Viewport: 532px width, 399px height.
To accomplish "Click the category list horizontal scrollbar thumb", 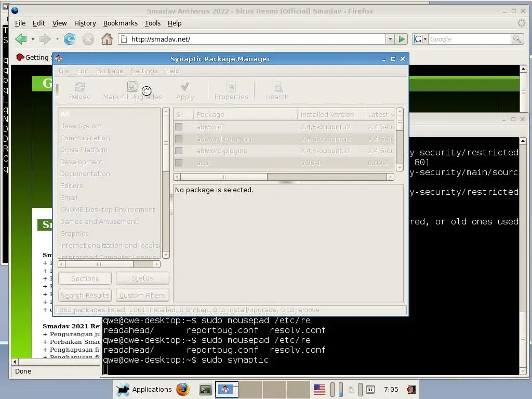I will (x=99, y=264).
